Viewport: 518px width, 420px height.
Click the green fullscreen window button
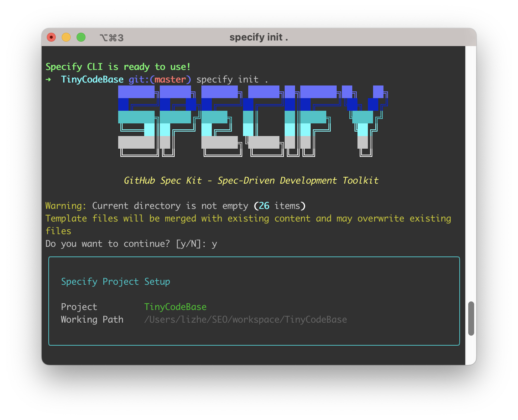pos(81,37)
